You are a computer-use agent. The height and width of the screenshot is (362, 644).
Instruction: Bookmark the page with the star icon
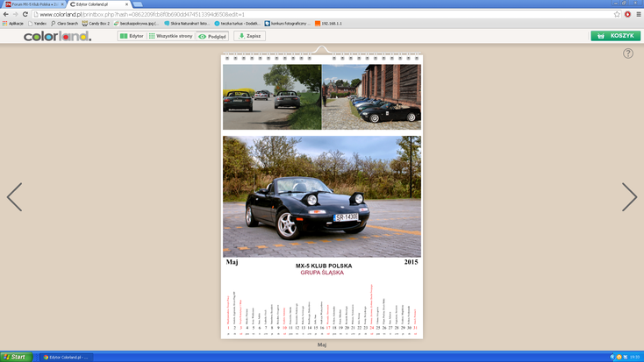pos(617,14)
